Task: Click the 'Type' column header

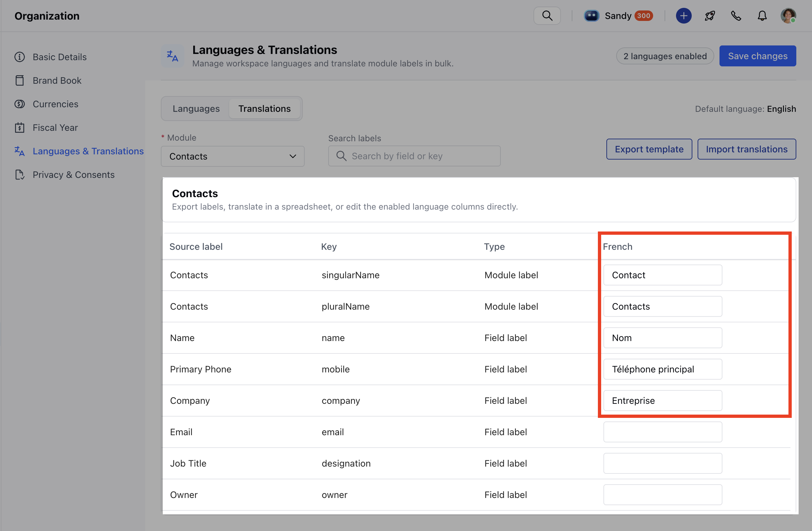Action: coord(494,247)
